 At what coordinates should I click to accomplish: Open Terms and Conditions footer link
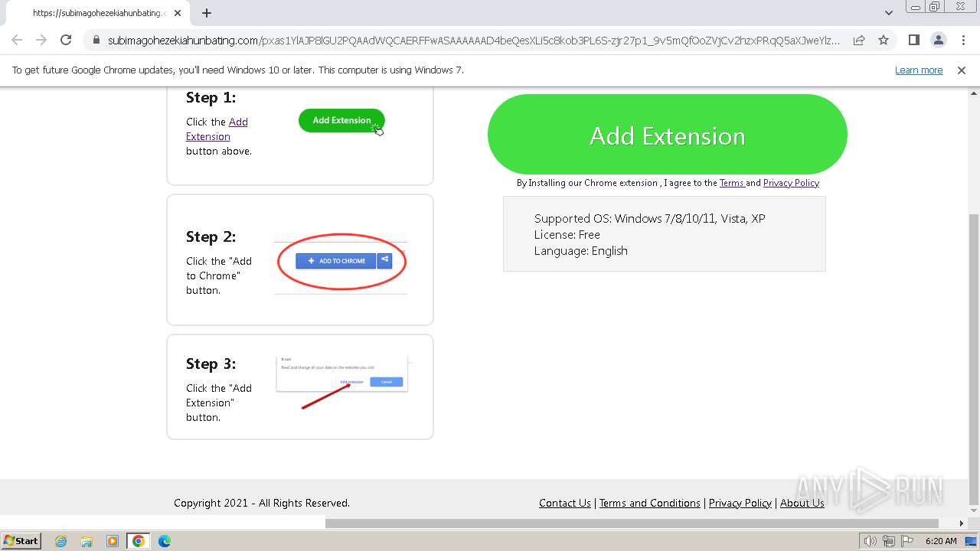click(649, 503)
